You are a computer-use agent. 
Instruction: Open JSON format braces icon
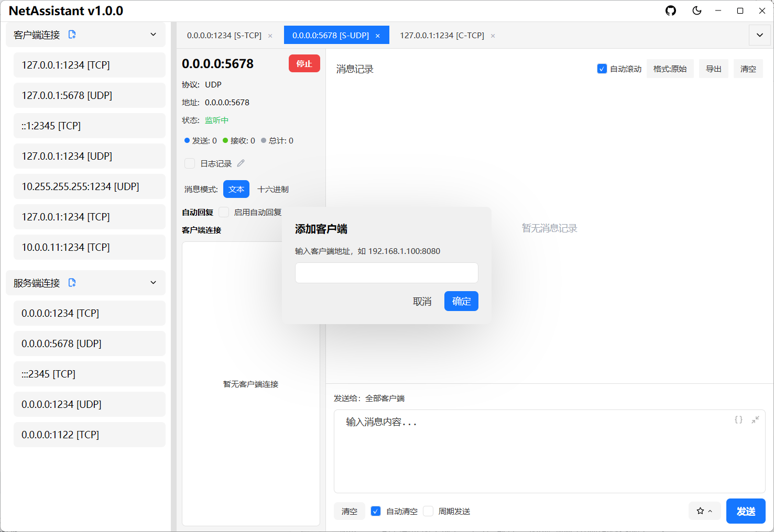(738, 420)
